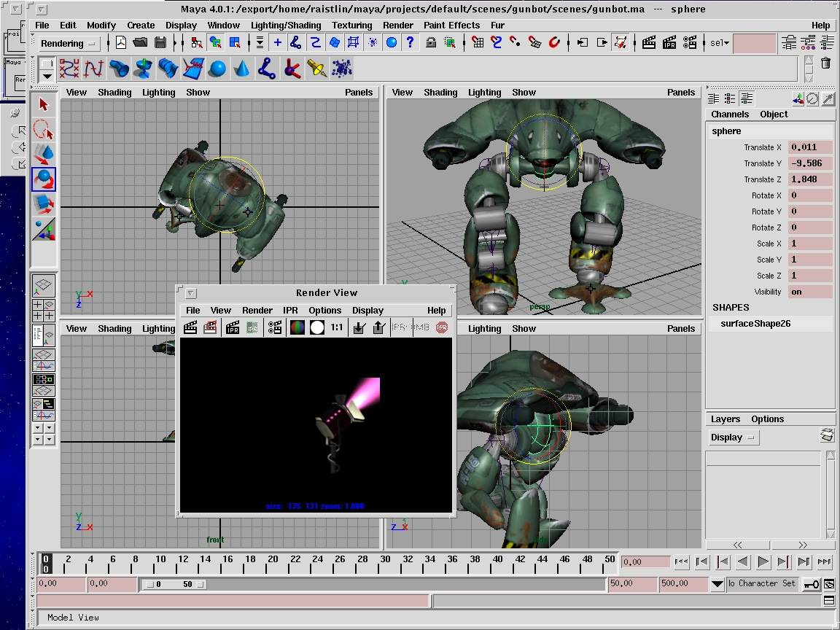Screen dimensions: 840x630
Task: Activate the Rotate tool in toolbox
Action: pos(44,179)
